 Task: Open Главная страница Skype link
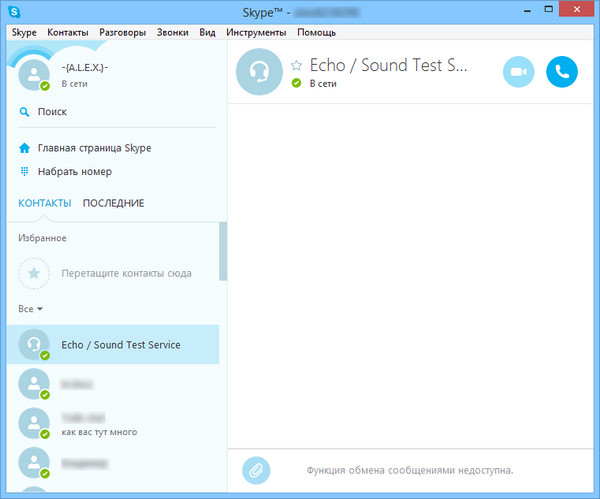(94, 148)
